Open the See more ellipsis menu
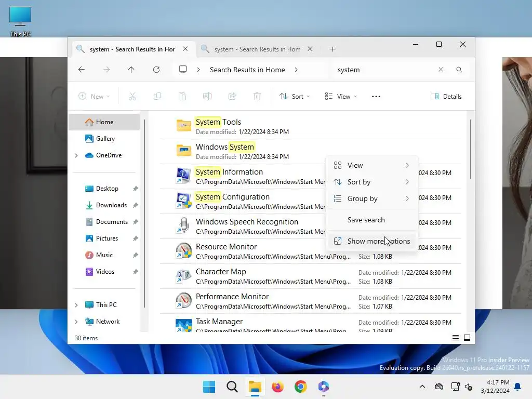 pyautogui.click(x=376, y=96)
